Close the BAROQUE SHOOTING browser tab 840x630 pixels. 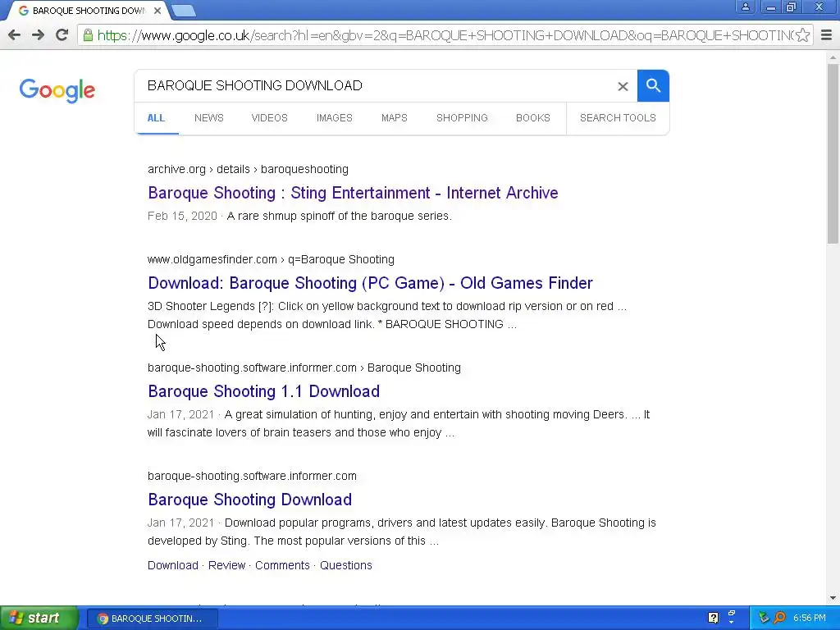pos(157,11)
